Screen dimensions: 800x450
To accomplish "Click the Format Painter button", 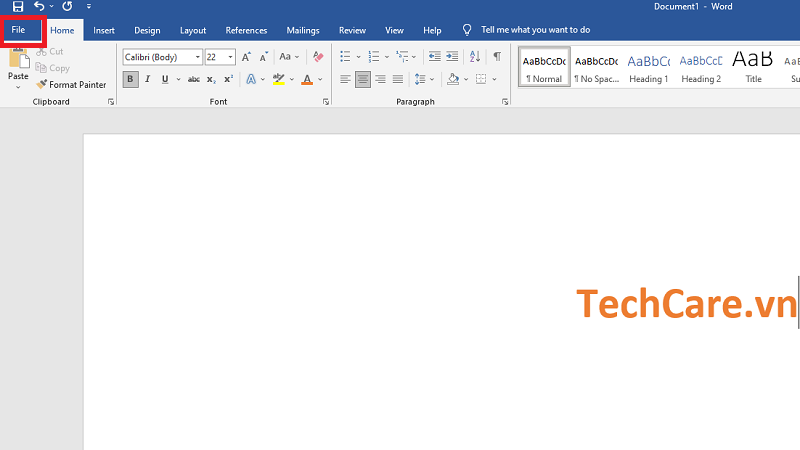I will (x=71, y=85).
